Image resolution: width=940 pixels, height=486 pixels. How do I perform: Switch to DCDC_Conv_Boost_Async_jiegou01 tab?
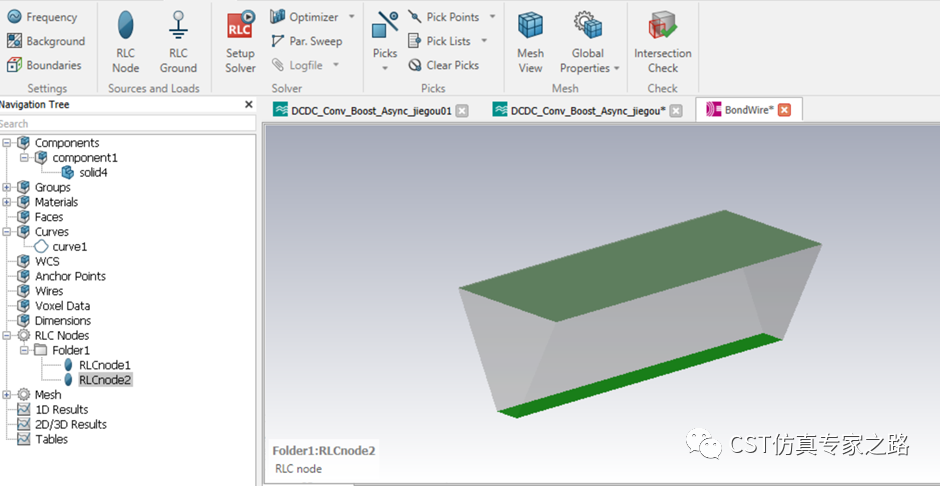pos(370,110)
